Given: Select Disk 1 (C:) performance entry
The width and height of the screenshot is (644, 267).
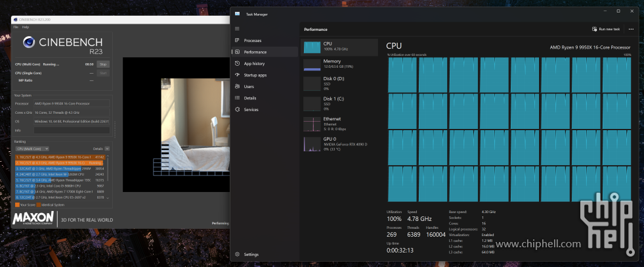Looking at the screenshot, I should tap(339, 103).
